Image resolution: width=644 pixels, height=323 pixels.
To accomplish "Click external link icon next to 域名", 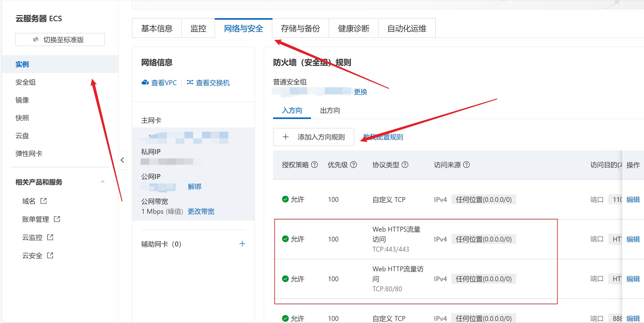I will (x=44, y=201).
